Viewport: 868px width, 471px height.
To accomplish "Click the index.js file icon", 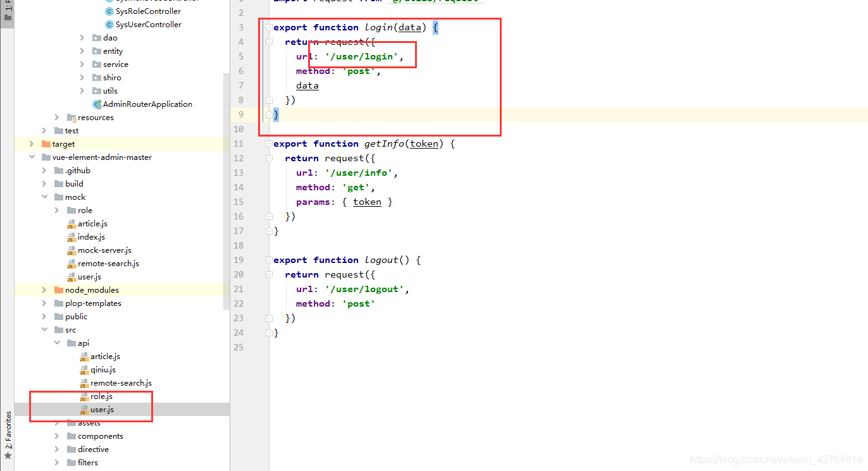I will pyautogui.click(x=71, y=237).
